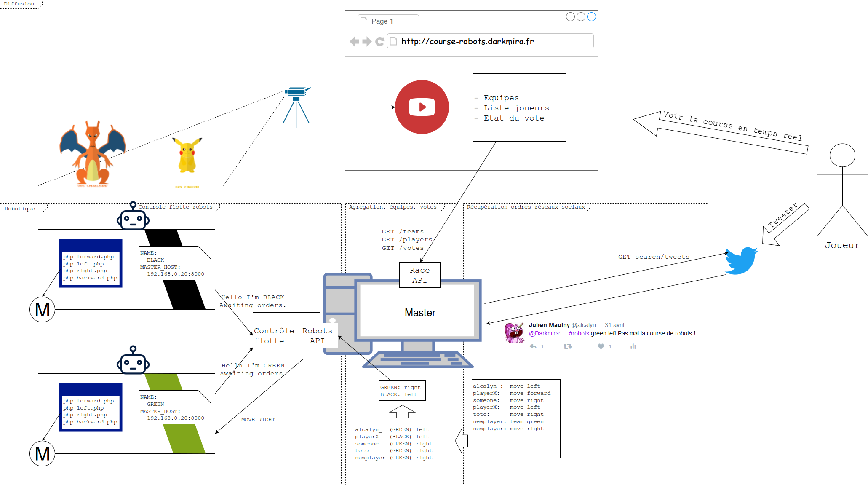Click the Race API box
The image size is (868, 485).
click(x=419, y=275)
